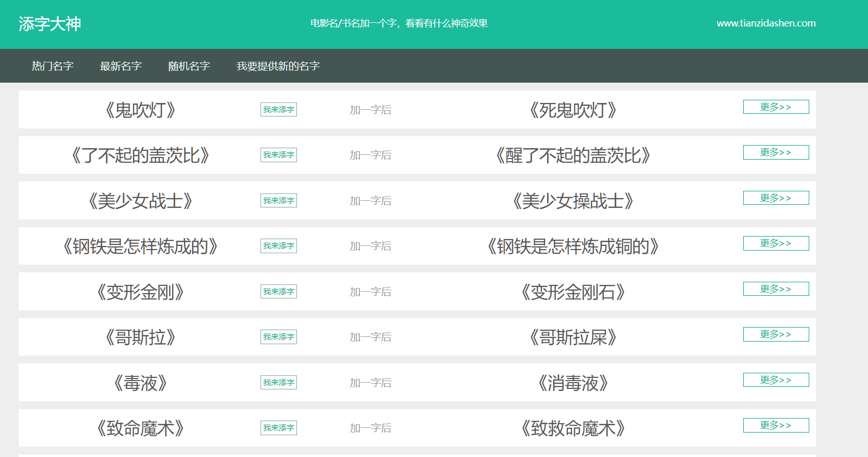868x457 pixels.
Task: Click the www.tianzidashen.com address text
Action: point(766,23)
